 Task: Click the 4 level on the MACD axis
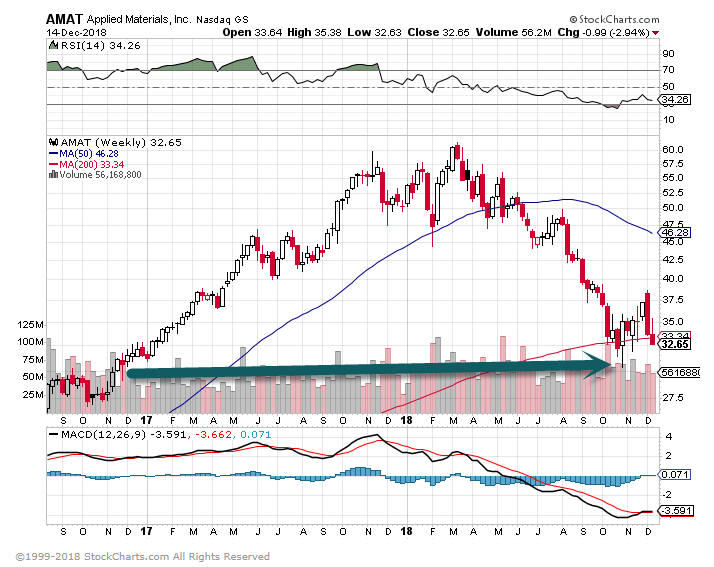pos(668,437)
